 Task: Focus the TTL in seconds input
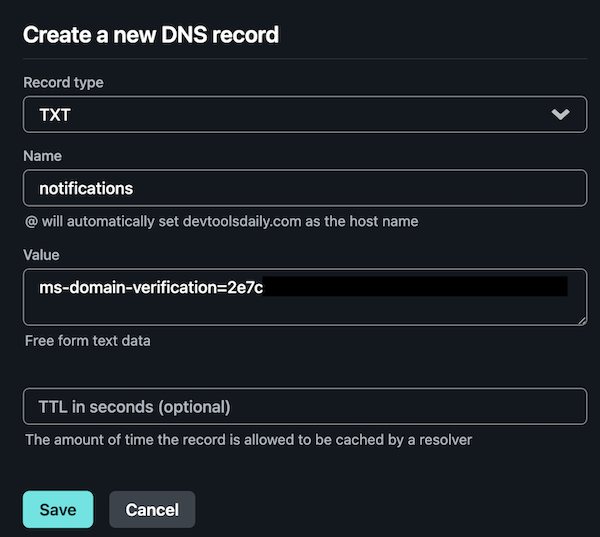coord(304,407)
